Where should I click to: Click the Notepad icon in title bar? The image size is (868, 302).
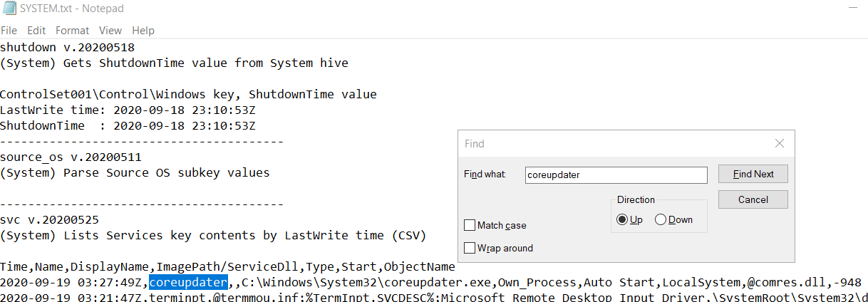coord(9,8)
